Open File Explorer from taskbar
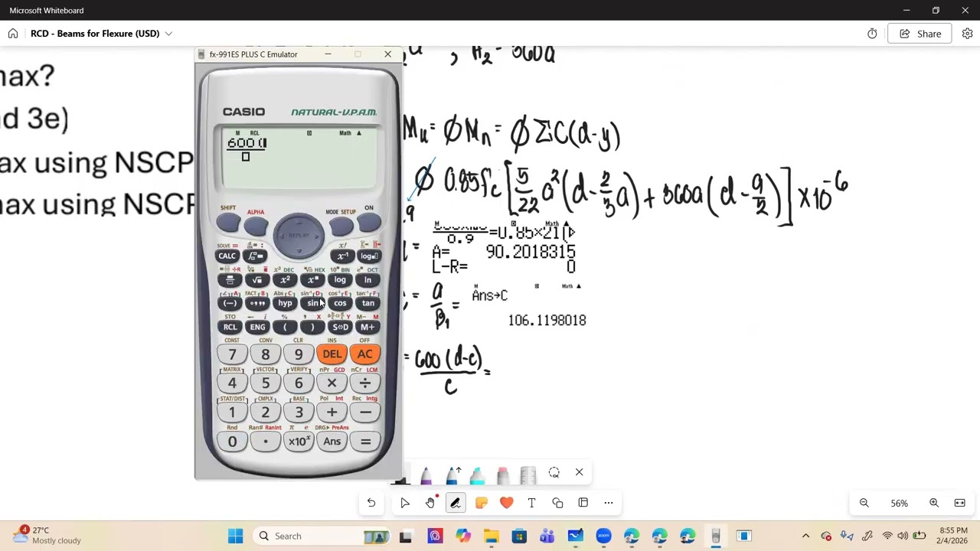 (x=491, y=536)
